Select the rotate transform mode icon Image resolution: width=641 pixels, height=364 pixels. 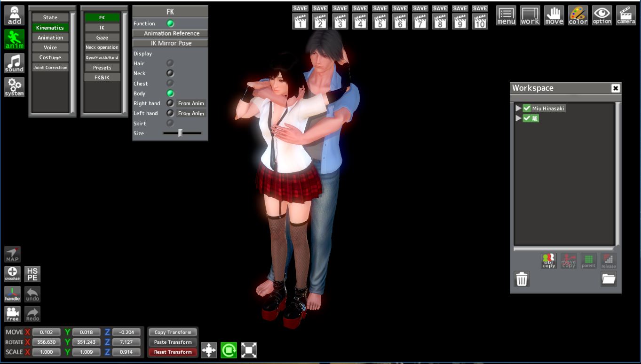pyautogui.click(x=229, y=350)
